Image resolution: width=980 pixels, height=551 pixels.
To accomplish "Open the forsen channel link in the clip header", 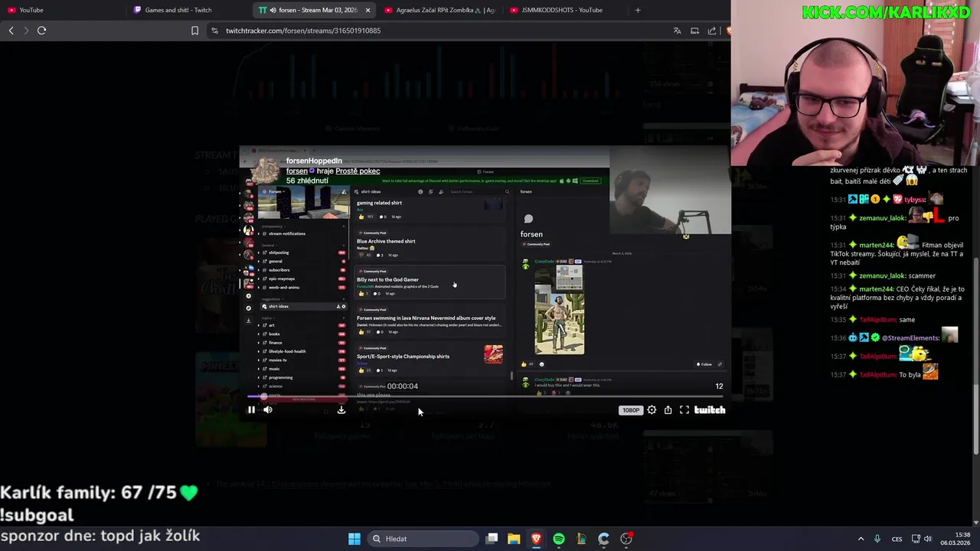I will (x=296, y=171).
